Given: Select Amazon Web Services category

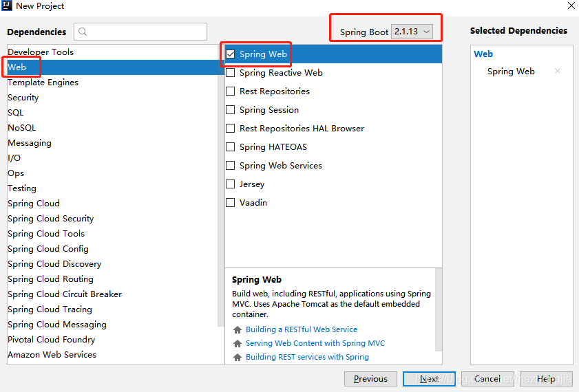Looking at the screenshot, I should tap(113, 354).
